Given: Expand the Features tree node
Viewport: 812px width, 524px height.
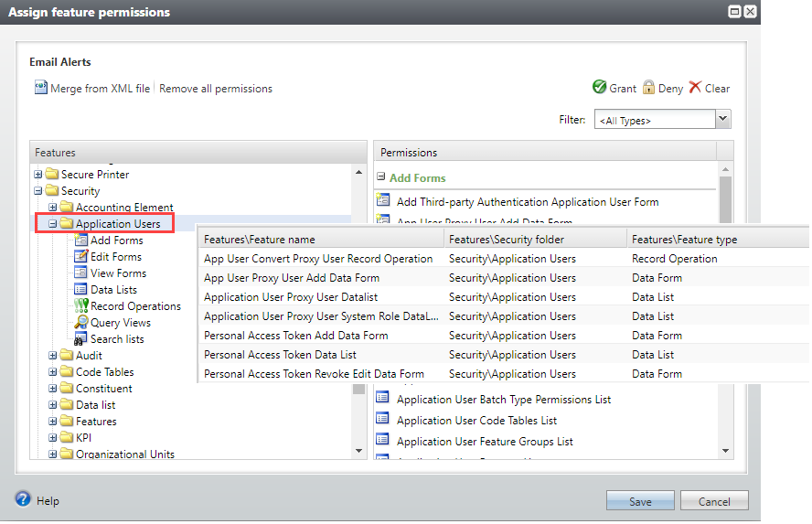Looking at the screenshot, I should coord(52,422).
